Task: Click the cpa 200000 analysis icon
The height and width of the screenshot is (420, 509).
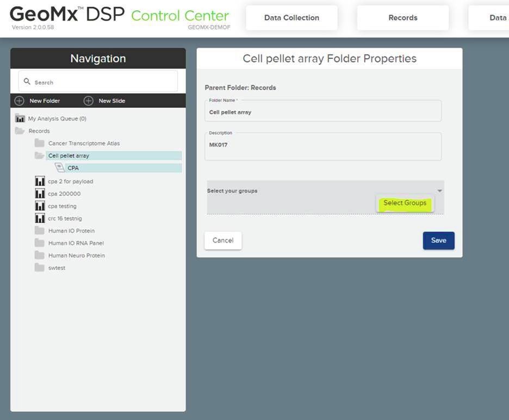Action: coord(40,194)
